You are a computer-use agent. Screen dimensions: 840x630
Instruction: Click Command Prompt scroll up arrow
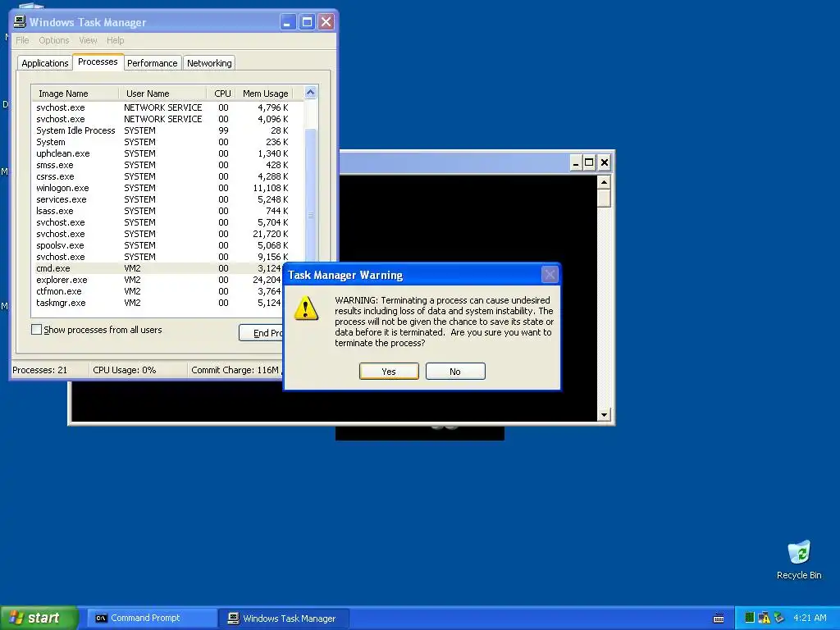[604, 183]
